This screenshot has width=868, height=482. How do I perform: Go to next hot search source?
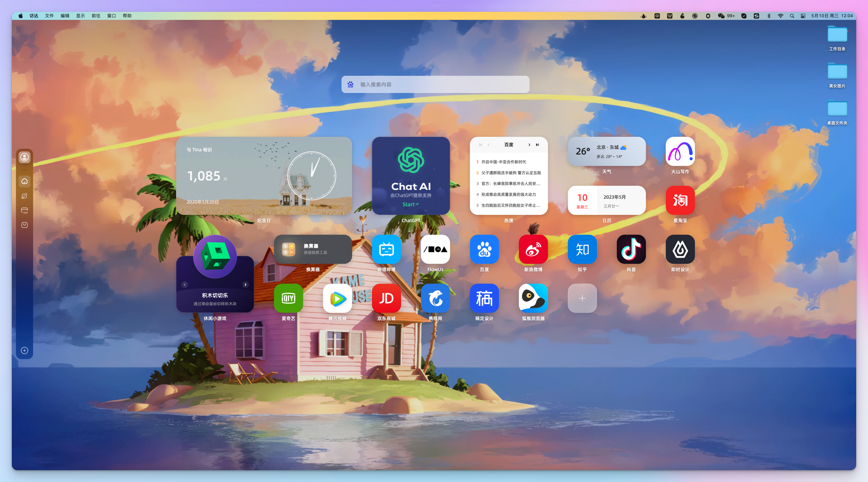tap(529, 145)
